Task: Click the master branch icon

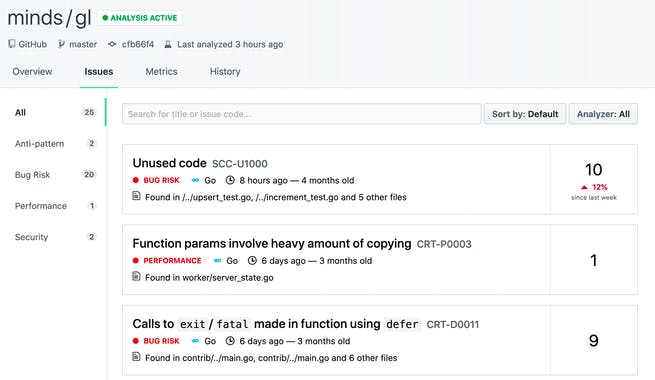Action: tap(61, 44)
